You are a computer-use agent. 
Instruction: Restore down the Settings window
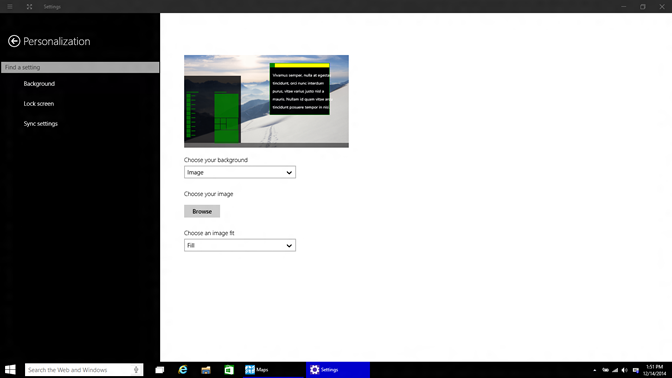pyautogui.click(x=642, y=6)
